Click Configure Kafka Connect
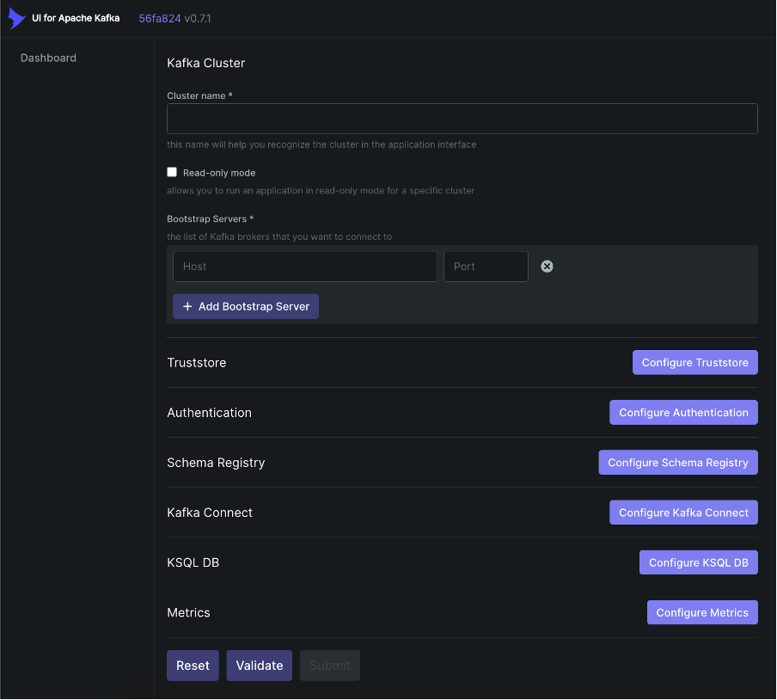This screenshot has height=700, width=777. 683,513
